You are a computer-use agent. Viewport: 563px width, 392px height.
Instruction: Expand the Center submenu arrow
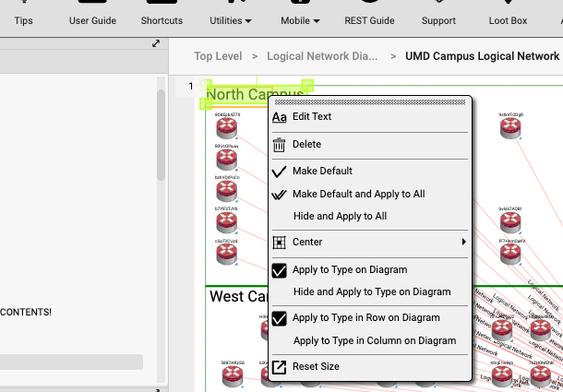(x=463, y=243)
